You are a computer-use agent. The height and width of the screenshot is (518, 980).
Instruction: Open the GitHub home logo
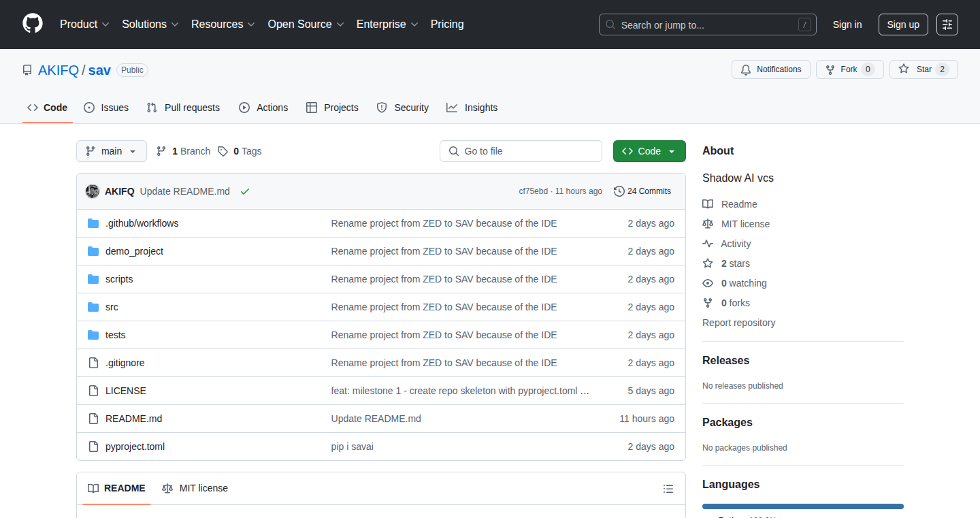click(33, 24)
